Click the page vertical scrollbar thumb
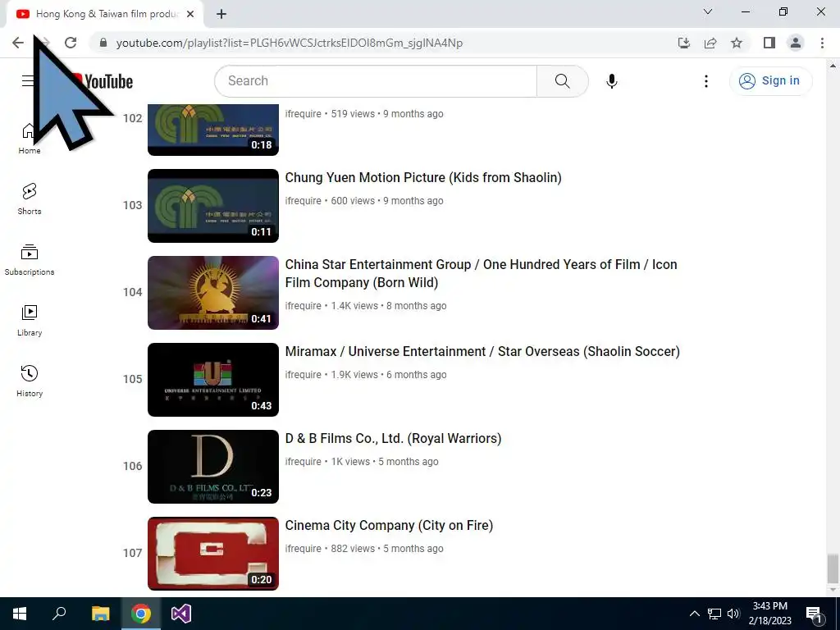 [832, 569]
